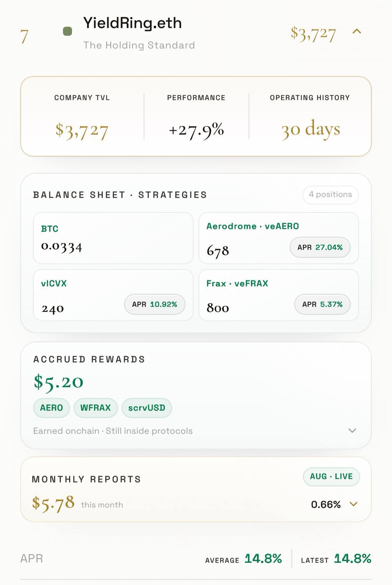Open the Aerodrome veAERO position card

pyautogui.click(x=278, y=238)
